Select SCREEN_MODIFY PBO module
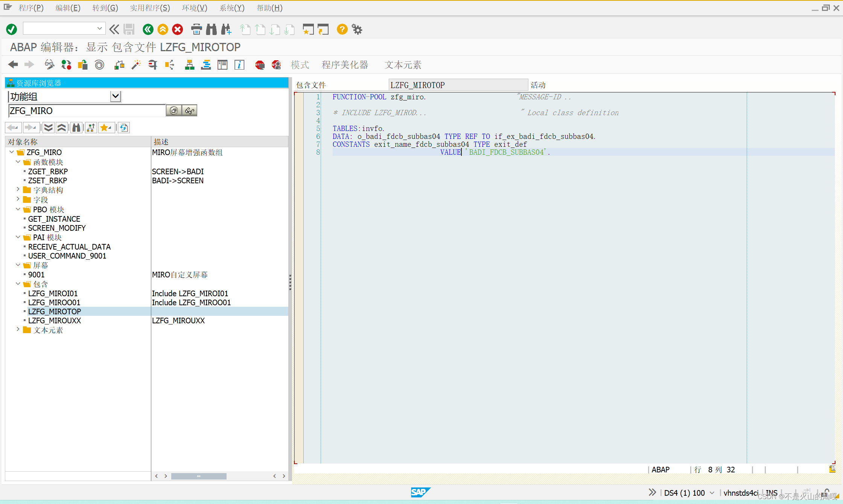 coord(57,228)
